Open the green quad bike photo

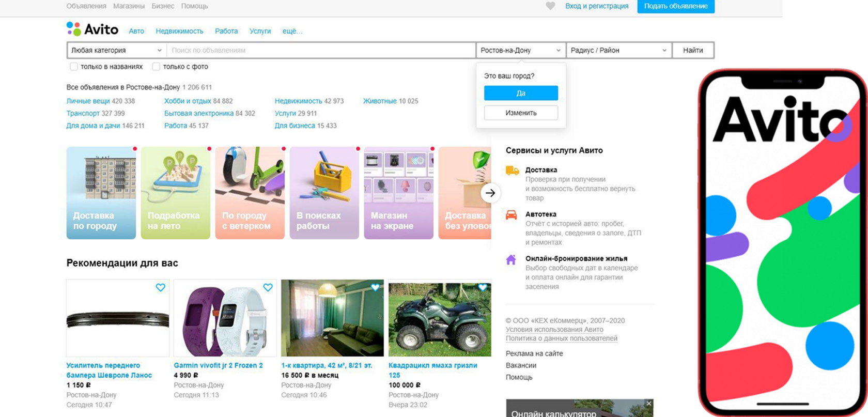pyautogui.click(x=440, y=318)
